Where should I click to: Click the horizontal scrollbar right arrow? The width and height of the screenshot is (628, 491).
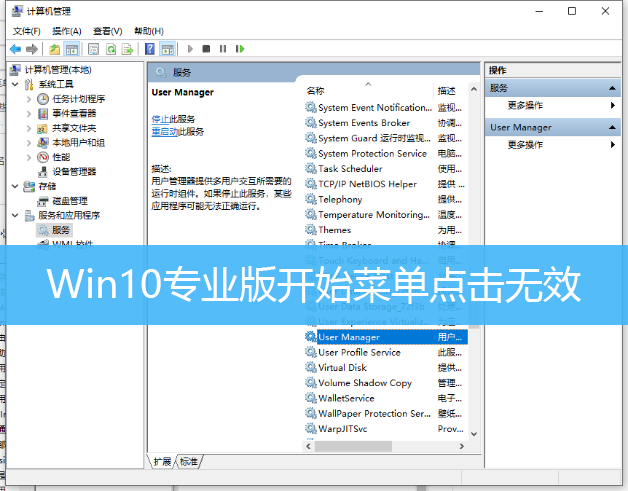point(462,446)
